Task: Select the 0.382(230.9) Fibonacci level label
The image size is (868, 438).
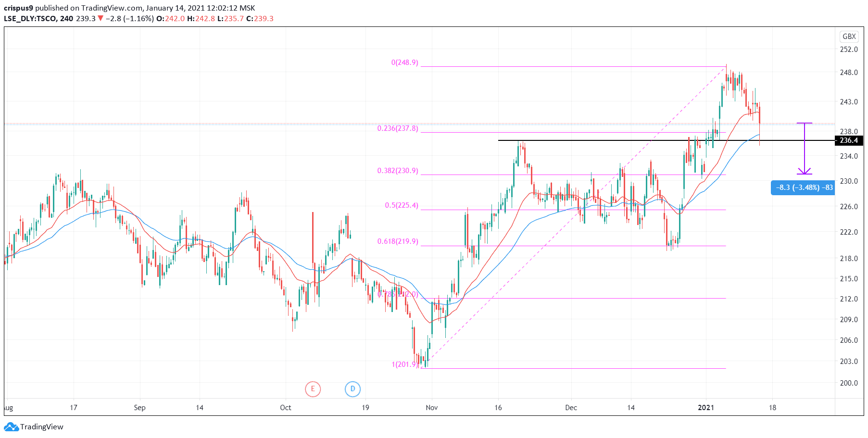Action: (x=398, y=171)
